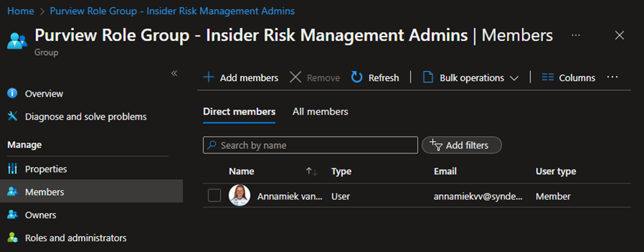Open the toolbar overflow ellipsis

(x=612, y=77)
